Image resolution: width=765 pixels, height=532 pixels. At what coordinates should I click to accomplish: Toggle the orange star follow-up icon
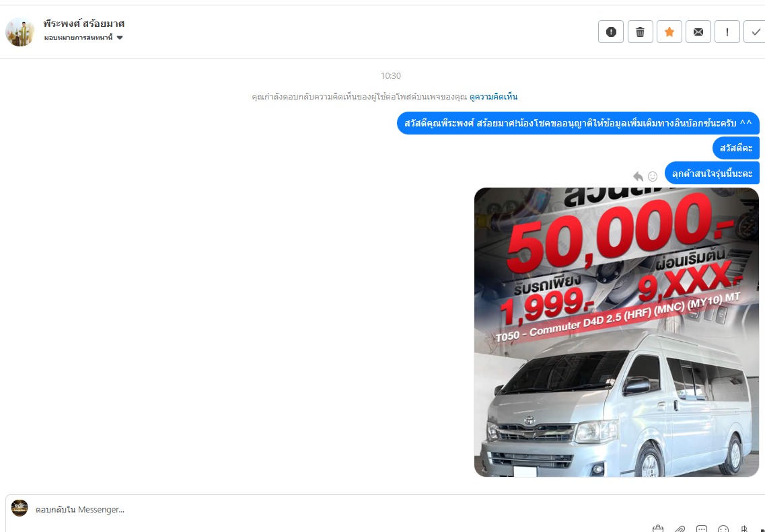coord(669,32)
